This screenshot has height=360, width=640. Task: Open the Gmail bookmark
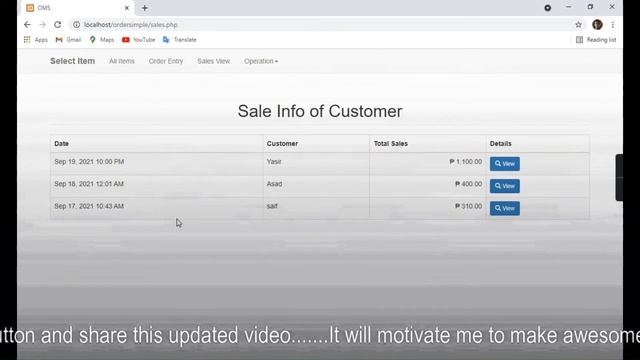coord(68,40)
